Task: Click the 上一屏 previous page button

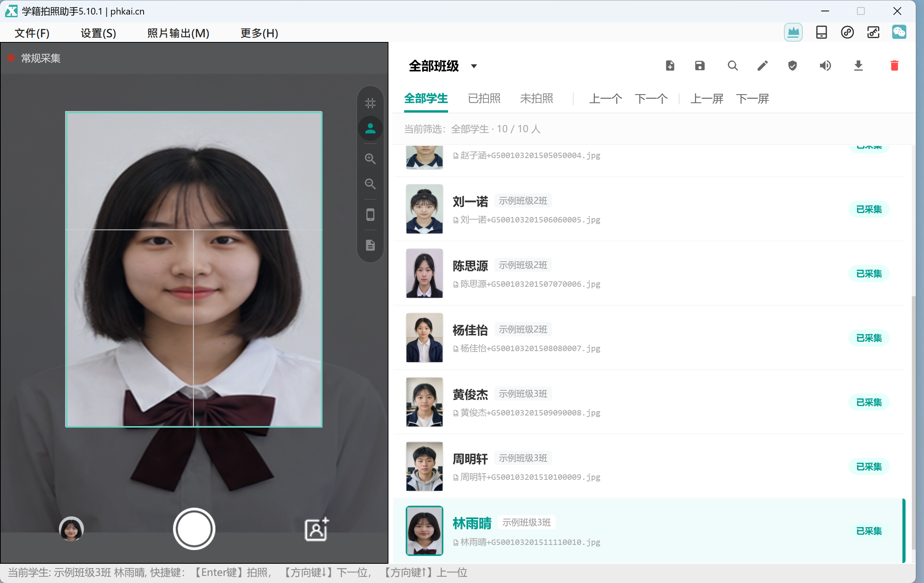Action: pos(707,98)
